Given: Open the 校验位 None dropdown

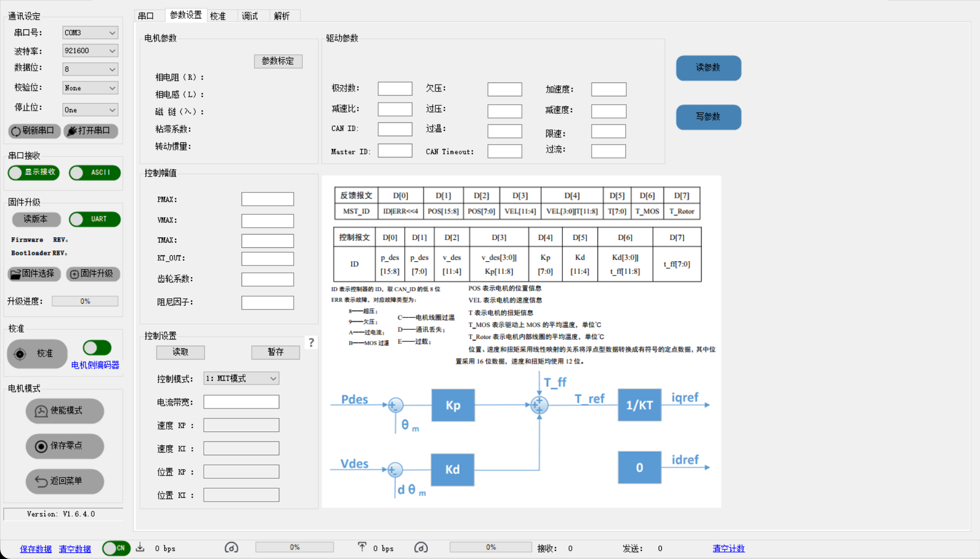Looking at the screenshot, I should pos(90,88).
